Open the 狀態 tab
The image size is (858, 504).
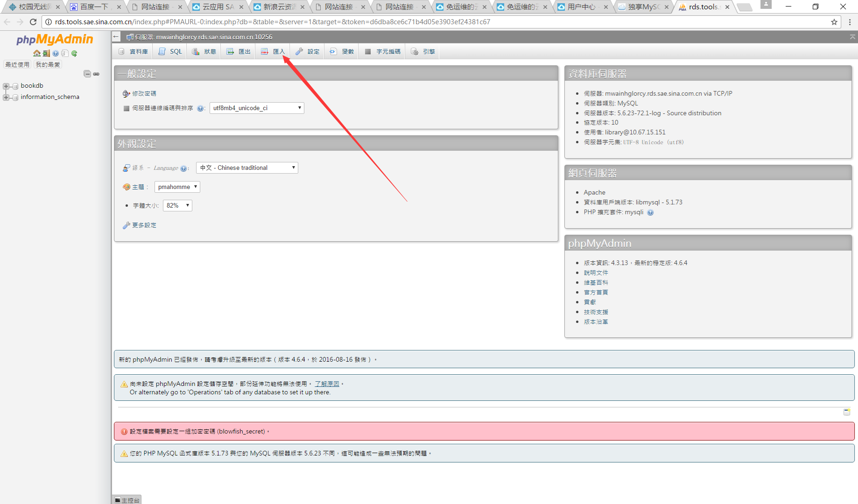204,52
